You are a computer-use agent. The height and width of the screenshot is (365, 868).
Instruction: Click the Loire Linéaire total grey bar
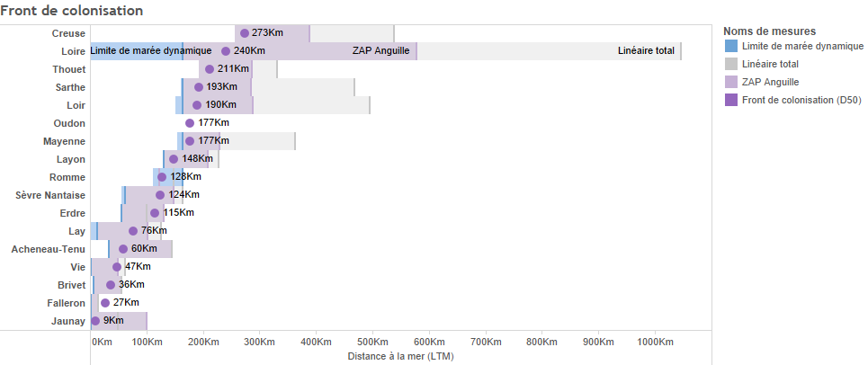coord(550,51)
